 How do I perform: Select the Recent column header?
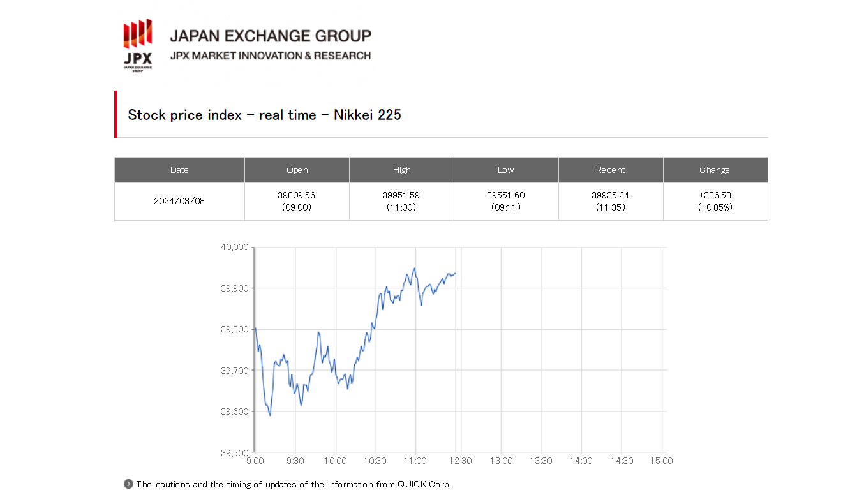pos(611,170)
